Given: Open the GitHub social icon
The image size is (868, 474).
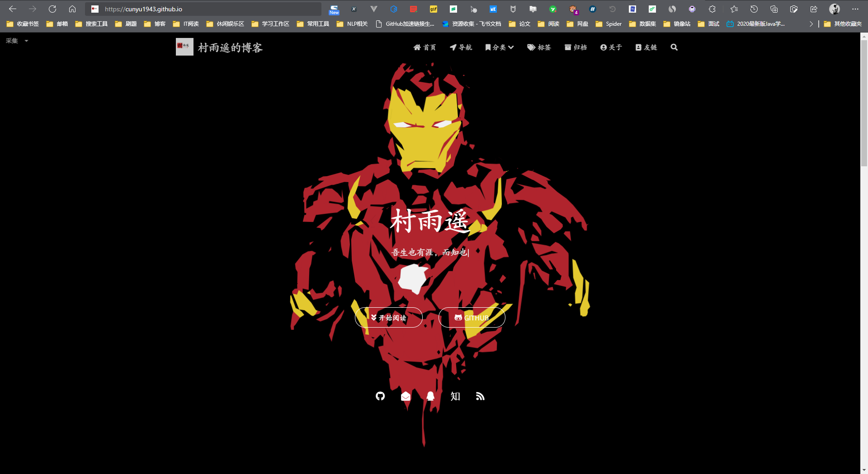Looking at the screenshot, I should click(x=380, y=396).
